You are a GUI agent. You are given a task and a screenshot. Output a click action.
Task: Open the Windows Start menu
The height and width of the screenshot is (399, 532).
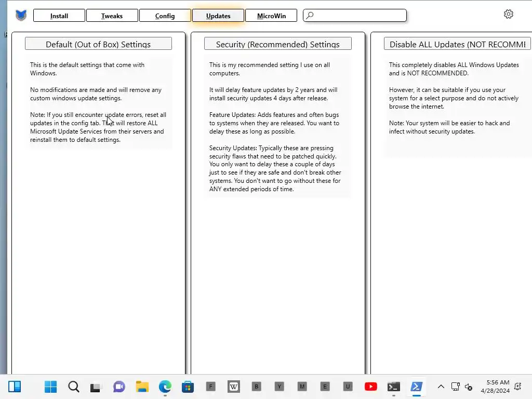[x=50, y=387]
